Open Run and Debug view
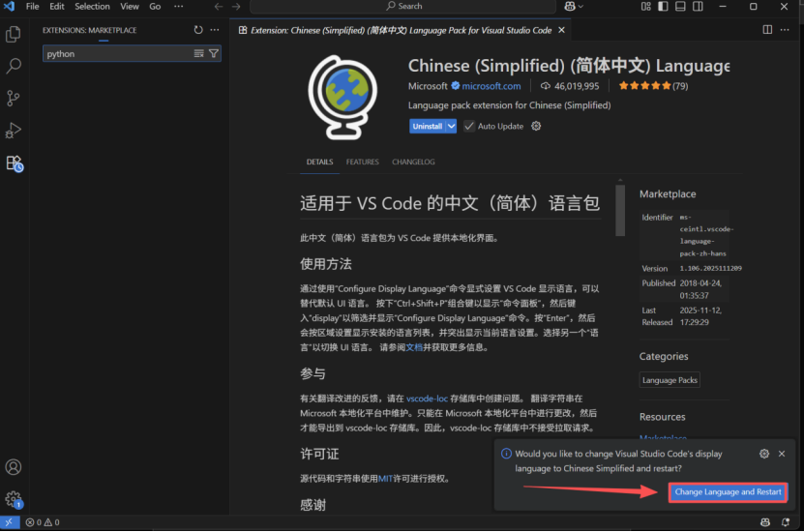The width and height of the screenshot is (804, 532). [14, 131]
